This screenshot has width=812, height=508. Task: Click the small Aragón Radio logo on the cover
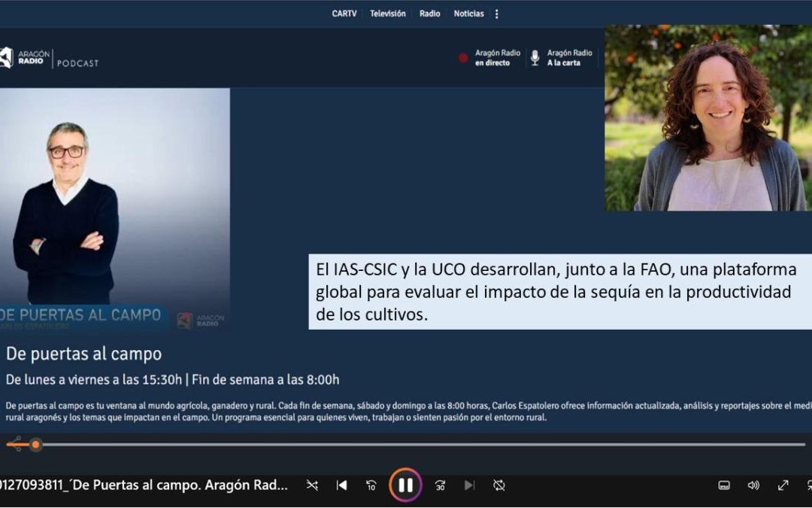point(201,321)
